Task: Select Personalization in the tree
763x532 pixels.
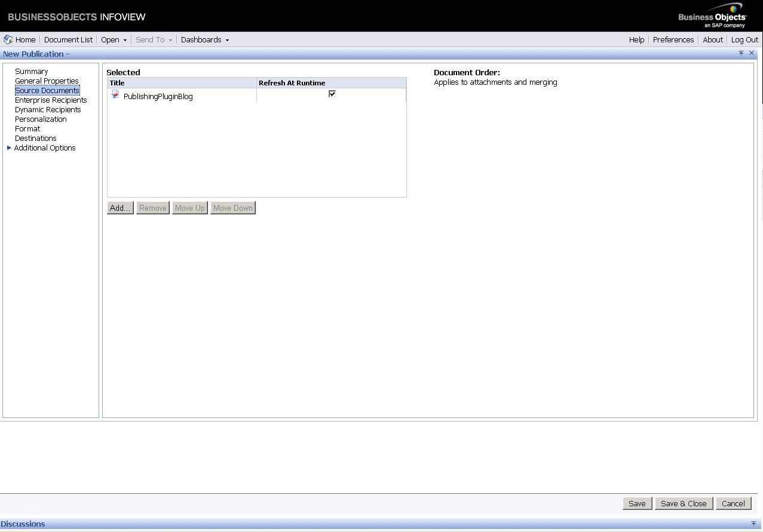Action: point(41,119)
